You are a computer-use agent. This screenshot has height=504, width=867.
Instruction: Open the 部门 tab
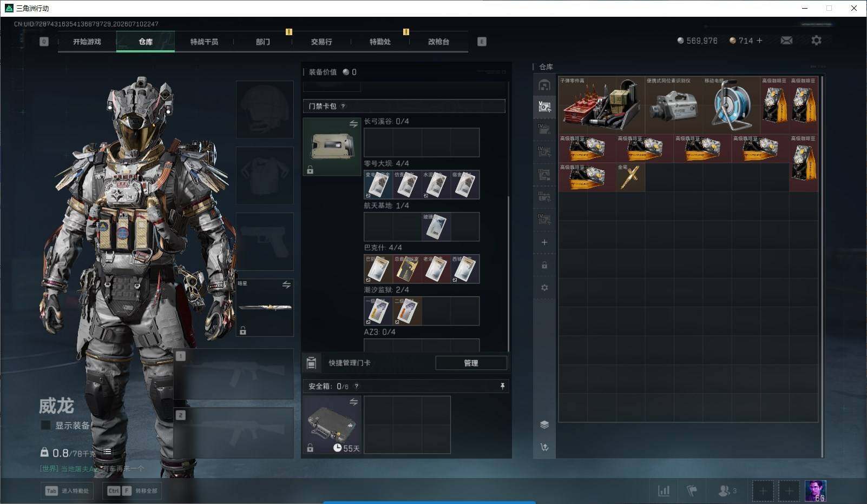tap(262, 42)
